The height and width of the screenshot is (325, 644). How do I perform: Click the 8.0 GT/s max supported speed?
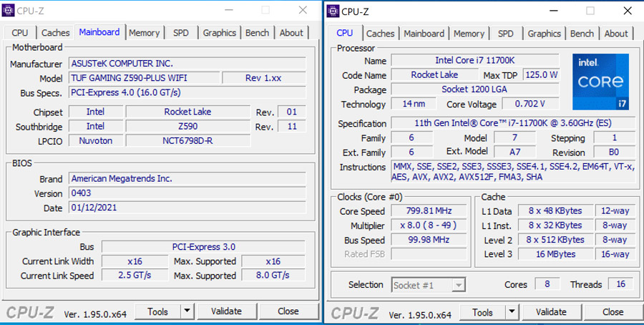pos(273,276)
